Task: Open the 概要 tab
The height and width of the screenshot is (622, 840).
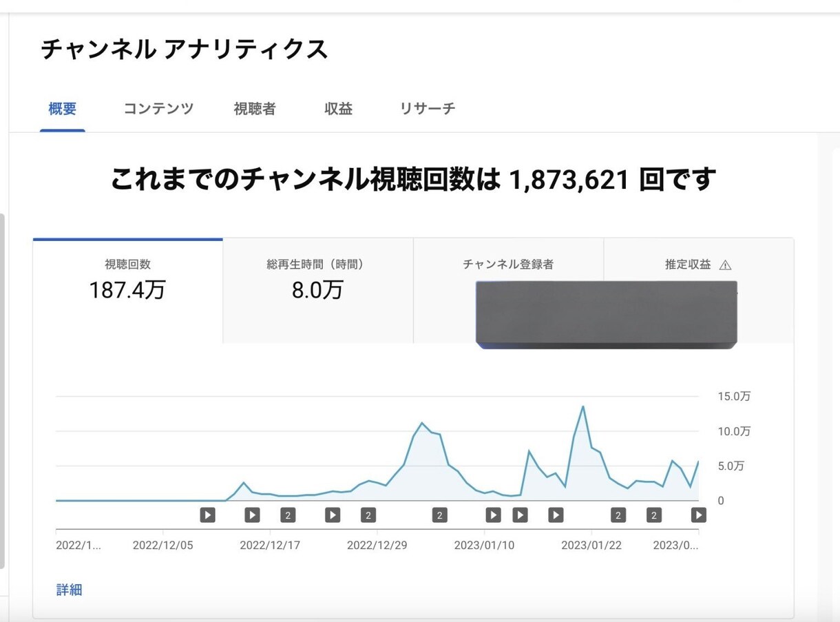Action: 63,109
